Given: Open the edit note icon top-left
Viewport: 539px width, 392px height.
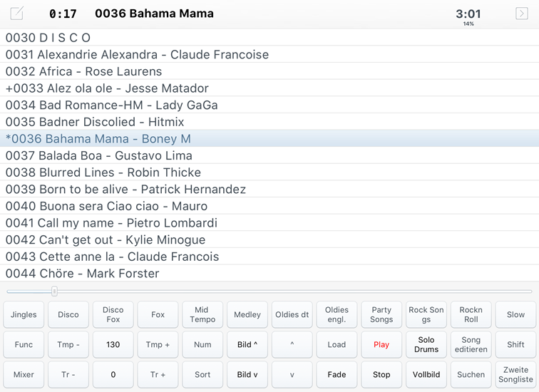Looking at the screenshot, I should (16, 14).
